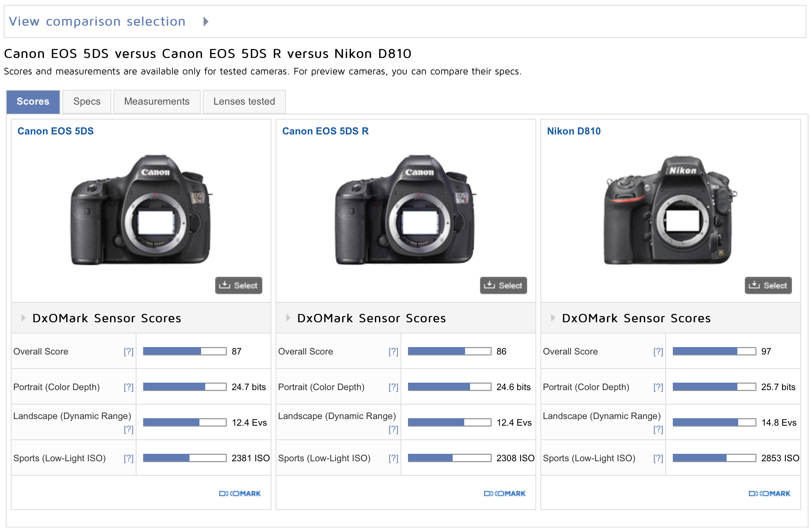The height and width of the screenshot is (532, 811).
Task: Click DxOMark logo under Canon EOS 5DS
Action: [x=240, y=494]
